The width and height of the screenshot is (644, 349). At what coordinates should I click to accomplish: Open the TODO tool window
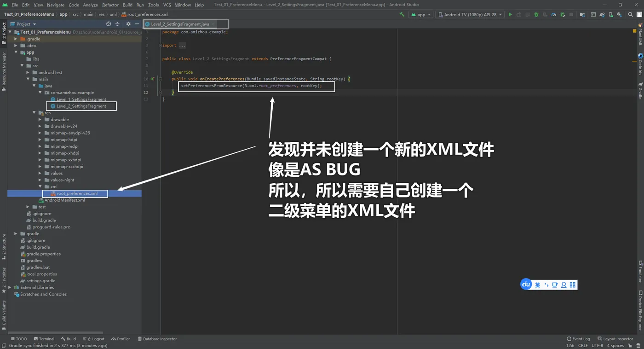[19, 339]
